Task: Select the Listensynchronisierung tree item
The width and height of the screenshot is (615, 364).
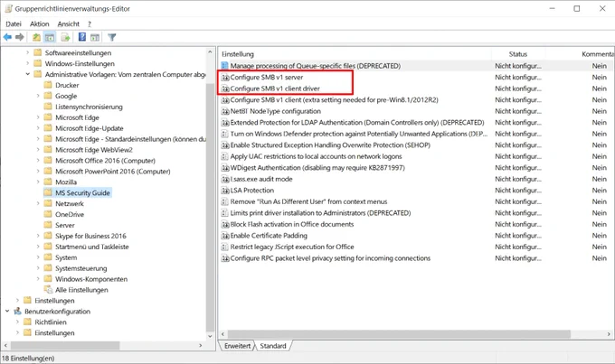Action: click(x=89, y=107)
